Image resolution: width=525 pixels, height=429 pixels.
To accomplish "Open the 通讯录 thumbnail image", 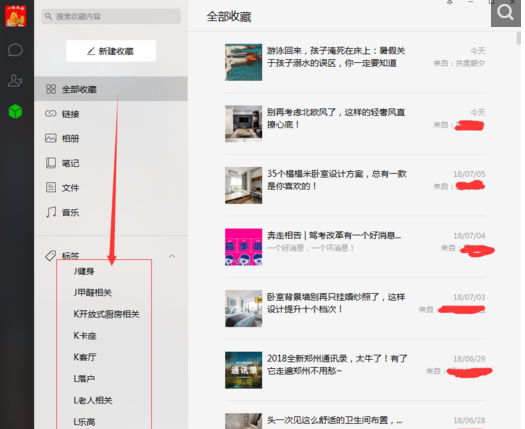I will tap(243, 370).
